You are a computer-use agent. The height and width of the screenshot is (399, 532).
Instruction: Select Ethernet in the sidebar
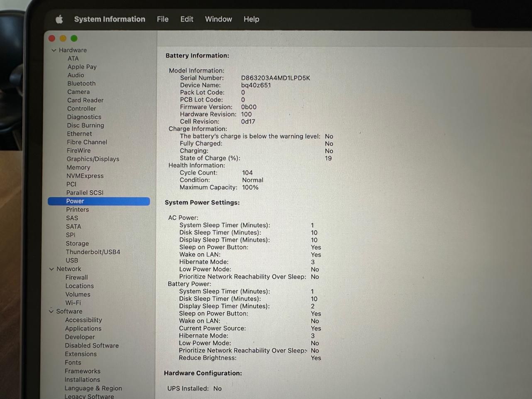[x=79, y=134]
